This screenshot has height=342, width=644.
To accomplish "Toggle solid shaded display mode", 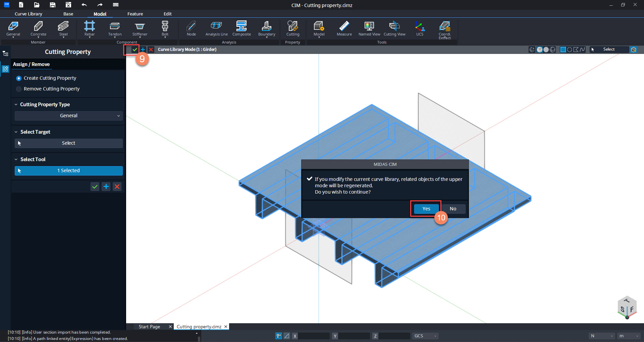I will (x=546, y=50).
